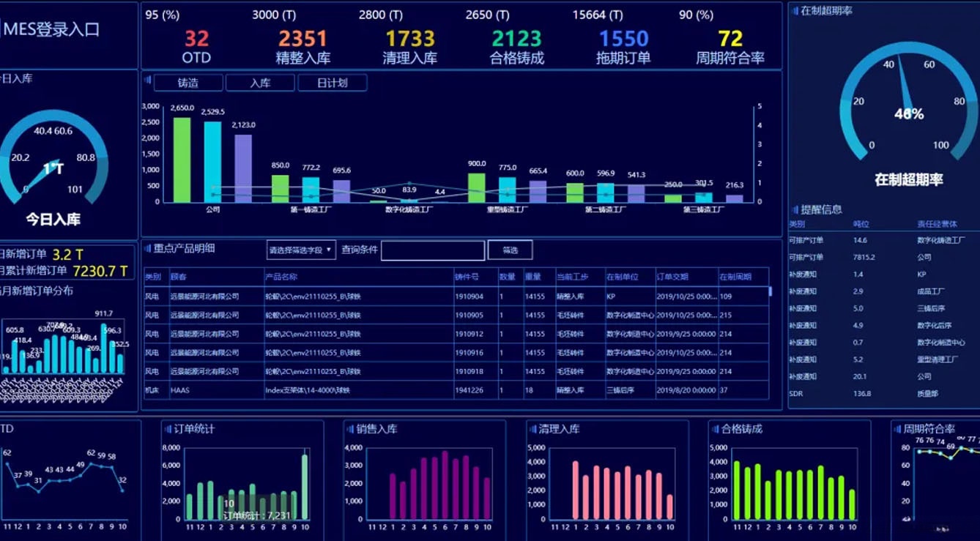Click the 提醒信息 panel header icon
980x541 pixels.
795,212
